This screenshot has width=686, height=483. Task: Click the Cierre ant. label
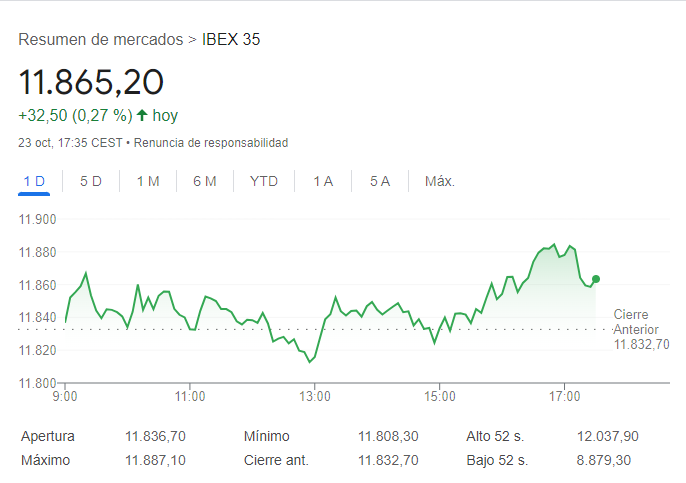[x=276, y=460]
